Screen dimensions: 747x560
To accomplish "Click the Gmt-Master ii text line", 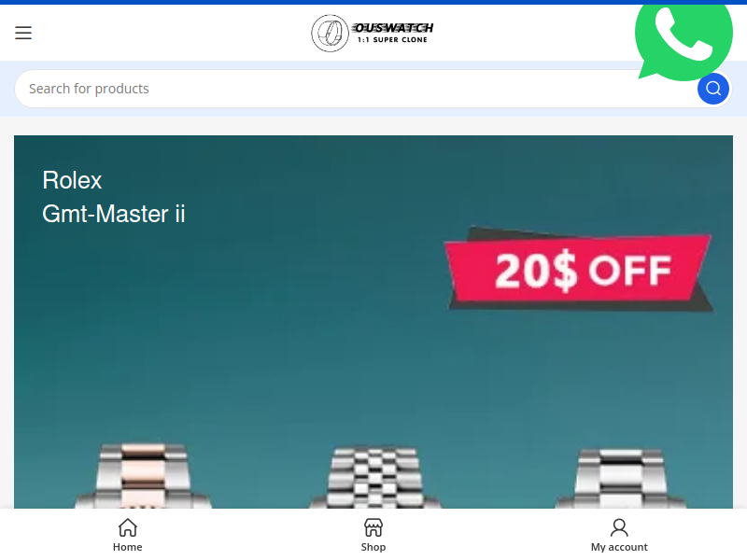I will [x=113, y=214].
